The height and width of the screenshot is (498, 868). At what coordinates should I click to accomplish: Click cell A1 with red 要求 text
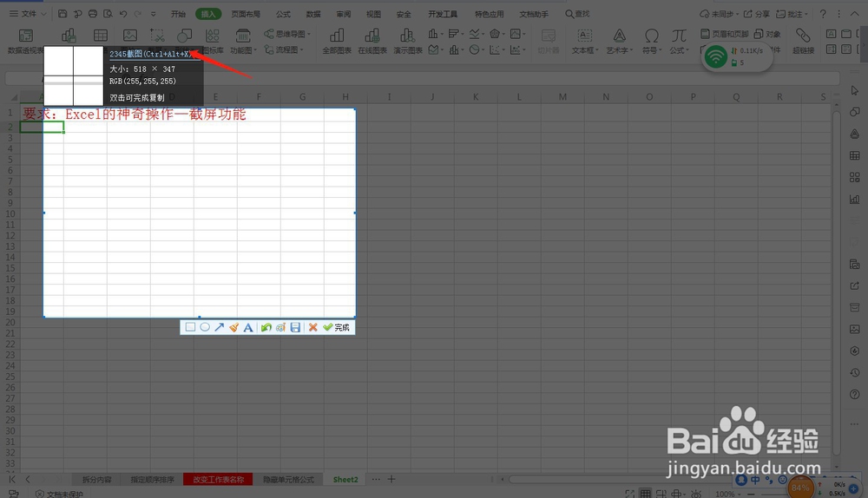42,114
